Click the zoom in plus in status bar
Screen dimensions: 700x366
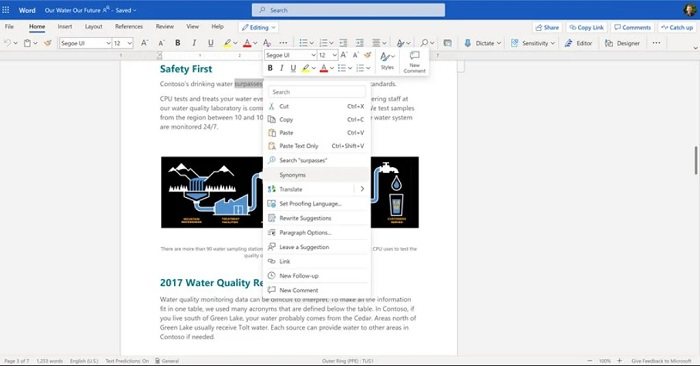[x=620, y=361]
